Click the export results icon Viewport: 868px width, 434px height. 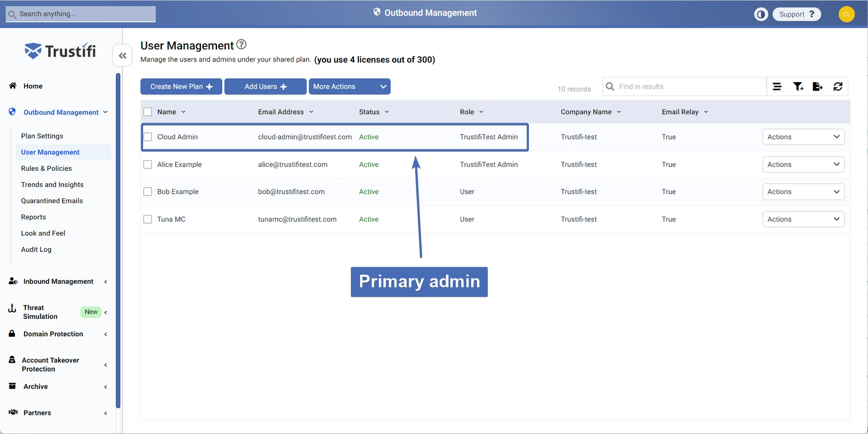tap(817, 86)
